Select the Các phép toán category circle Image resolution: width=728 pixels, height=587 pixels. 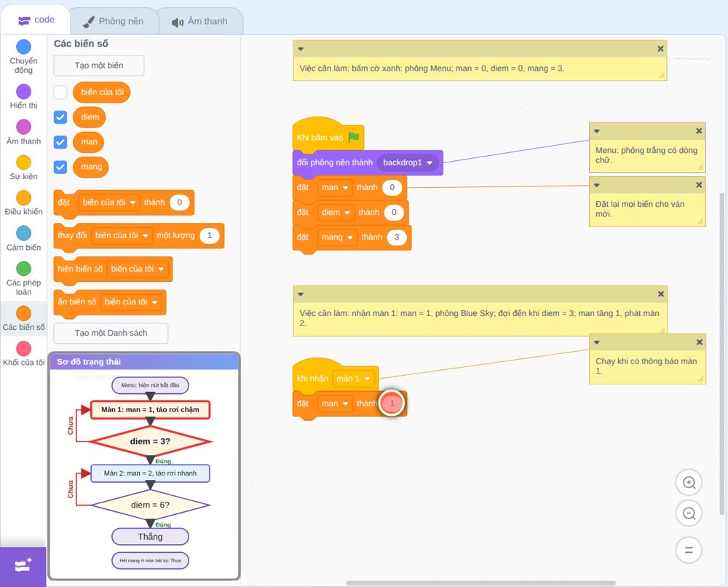24,269
